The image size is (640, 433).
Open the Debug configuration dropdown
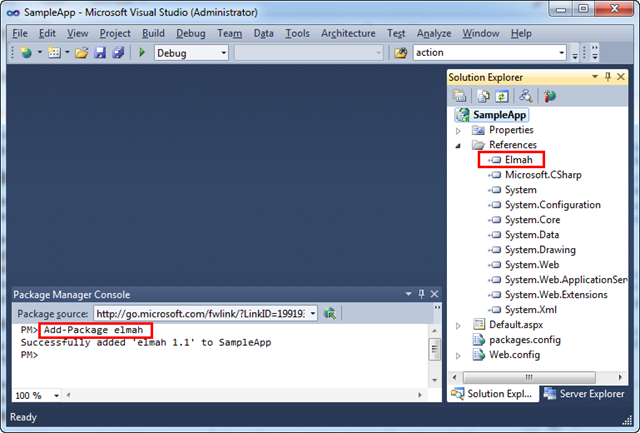[224, 53]
